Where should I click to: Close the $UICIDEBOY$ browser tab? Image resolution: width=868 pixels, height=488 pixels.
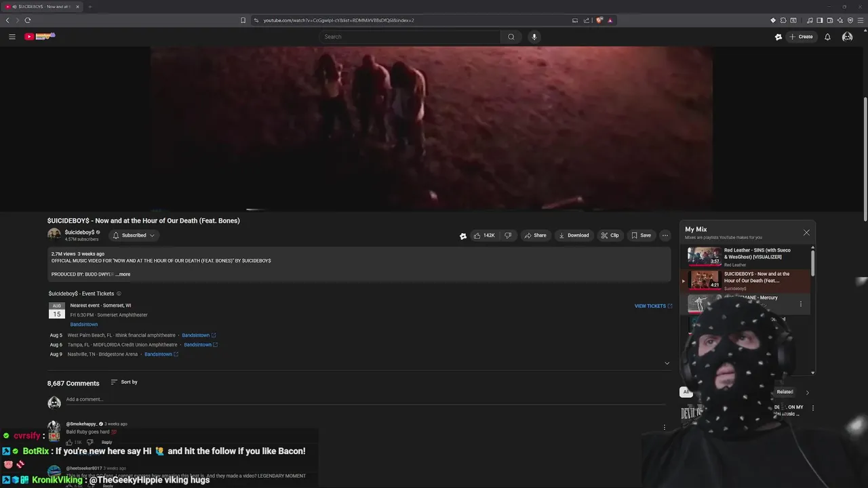tap(77, 7)
